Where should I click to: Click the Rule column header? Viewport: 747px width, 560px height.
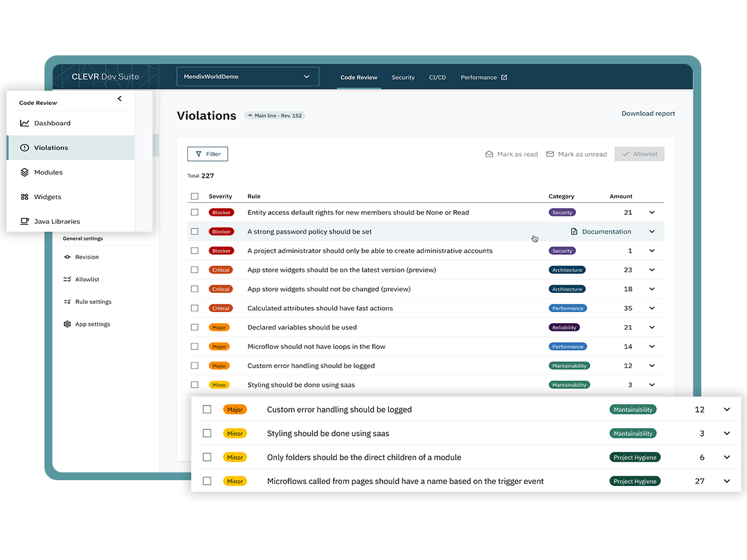[x=254, y=196]
